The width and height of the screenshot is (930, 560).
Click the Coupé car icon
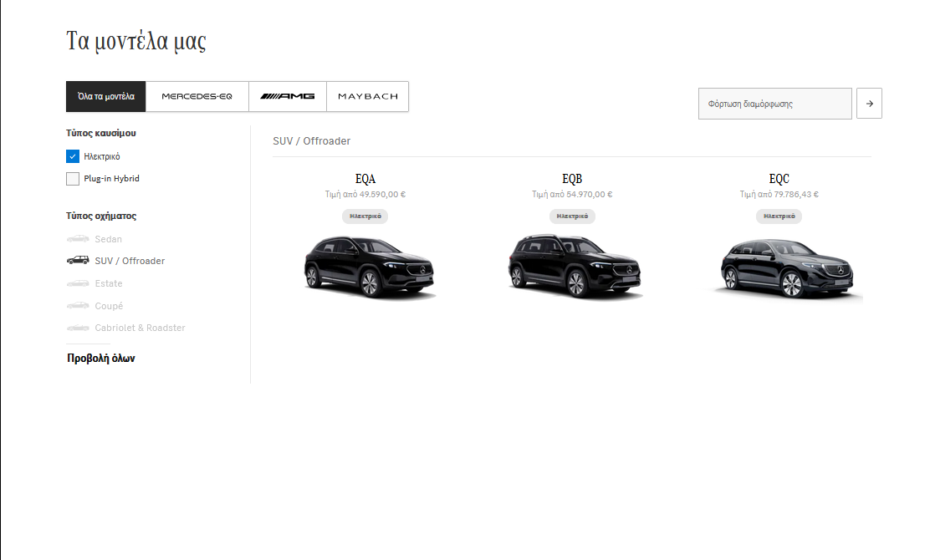[78, 306]
